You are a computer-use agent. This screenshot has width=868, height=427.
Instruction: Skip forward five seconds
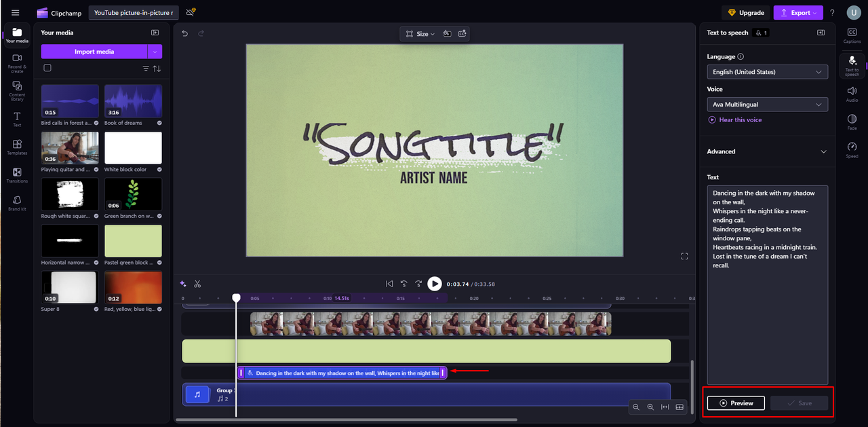point(418,284)
